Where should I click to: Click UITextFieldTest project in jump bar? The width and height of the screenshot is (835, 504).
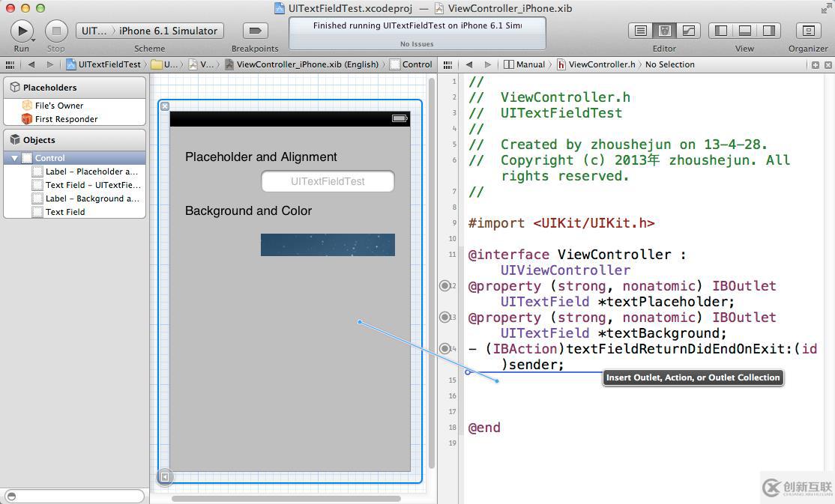pyautogui.click(x=109, y=64)
